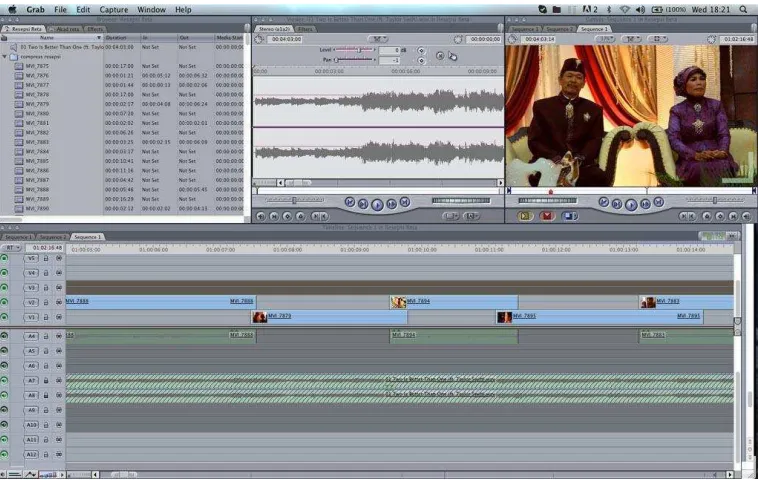The width and height of the screenshot is (758, 480).
Task: Click the drag hand icon in Viewer
Action: pyautogui.click(x=452, y=56)
